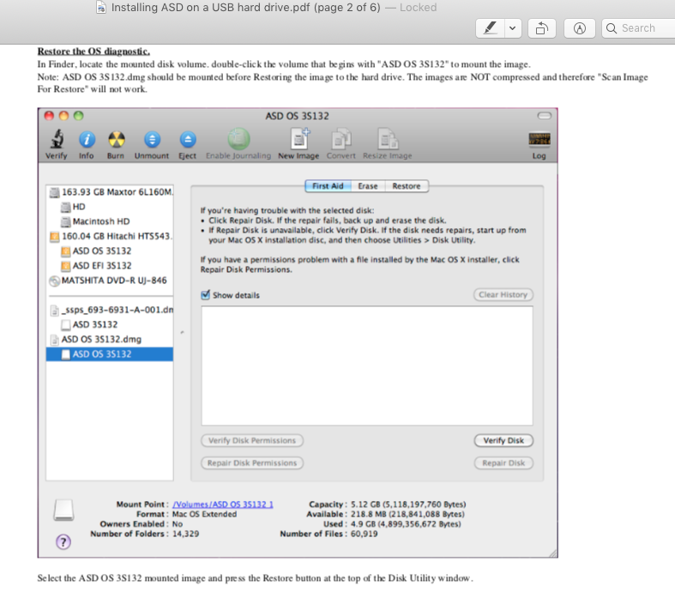Click the Enable Journaling icon
The width and height of the screenshot is (675, 616).
pos(238,139)
